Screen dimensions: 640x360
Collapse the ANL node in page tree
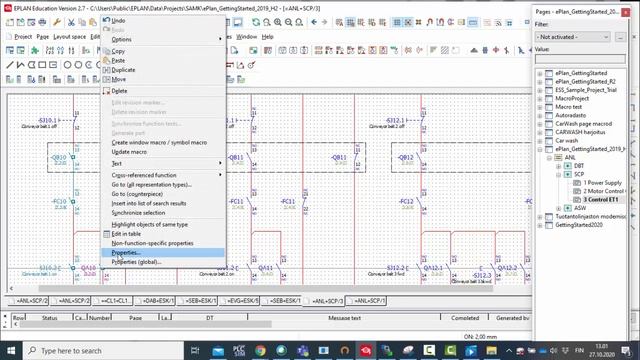pos(549,158)
